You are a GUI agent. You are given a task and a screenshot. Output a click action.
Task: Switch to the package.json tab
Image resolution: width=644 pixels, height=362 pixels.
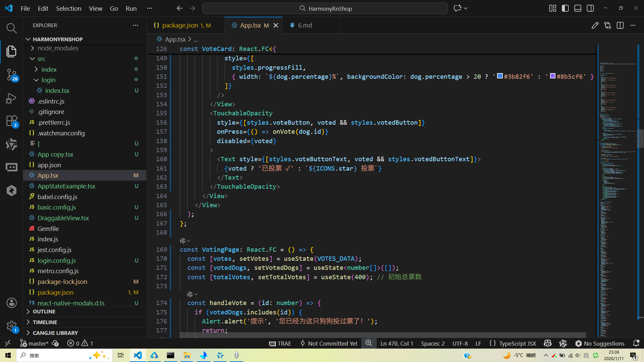pyautogui.click(x=180, y=25)
